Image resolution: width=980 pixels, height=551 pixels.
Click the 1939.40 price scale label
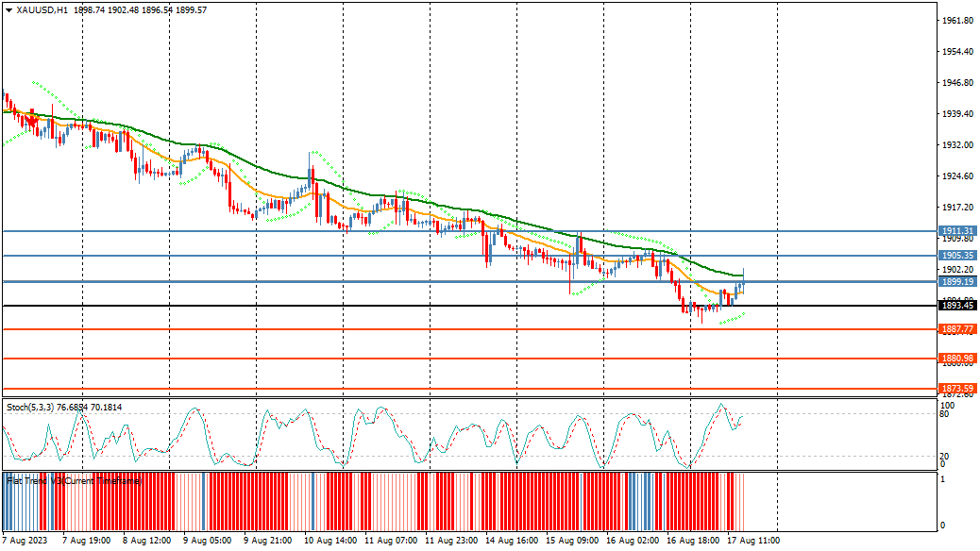click(958, 114)
